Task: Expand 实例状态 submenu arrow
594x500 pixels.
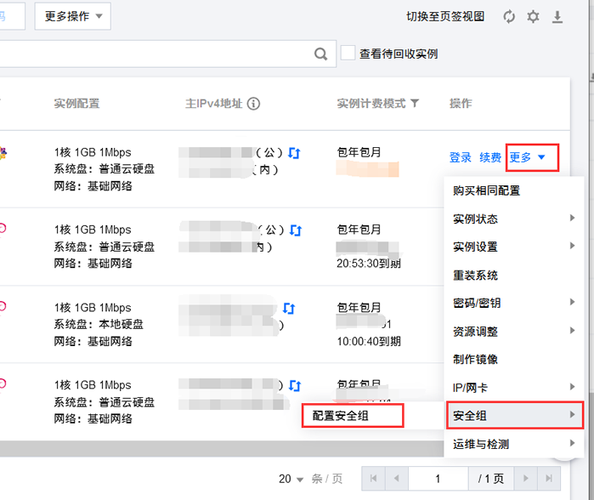Action: point(572,218)
